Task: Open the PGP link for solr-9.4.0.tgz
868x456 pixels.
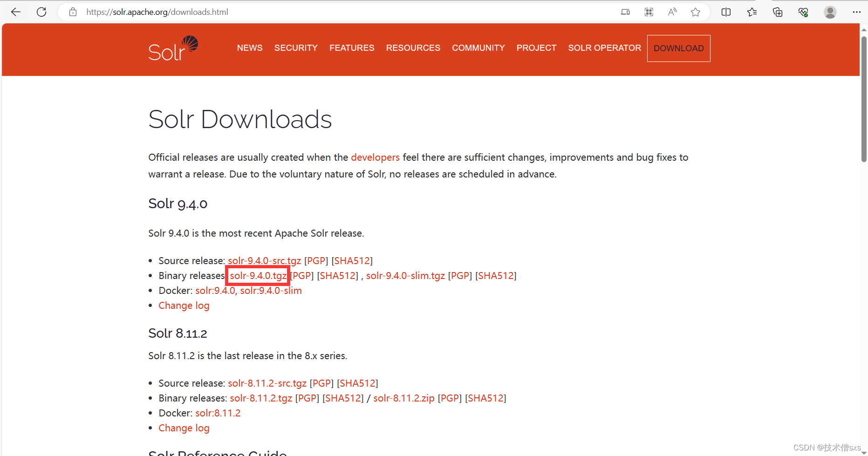Action: (x=302, y=276)
